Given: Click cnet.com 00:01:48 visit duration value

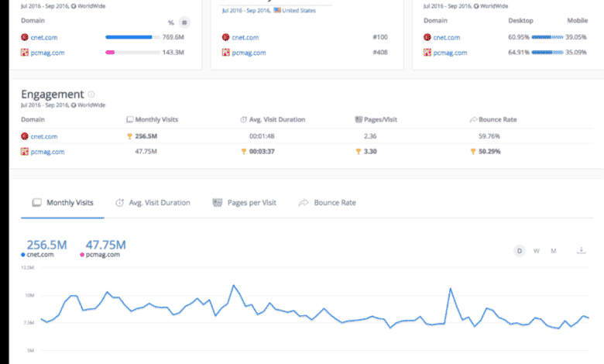Looking at the screenshot, I should point(262,136).
